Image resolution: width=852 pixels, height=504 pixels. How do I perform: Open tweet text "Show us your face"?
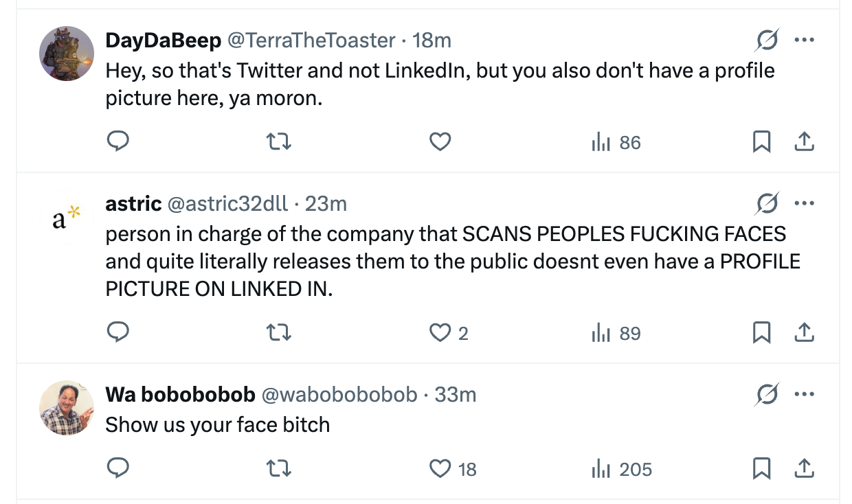(217, 424)
